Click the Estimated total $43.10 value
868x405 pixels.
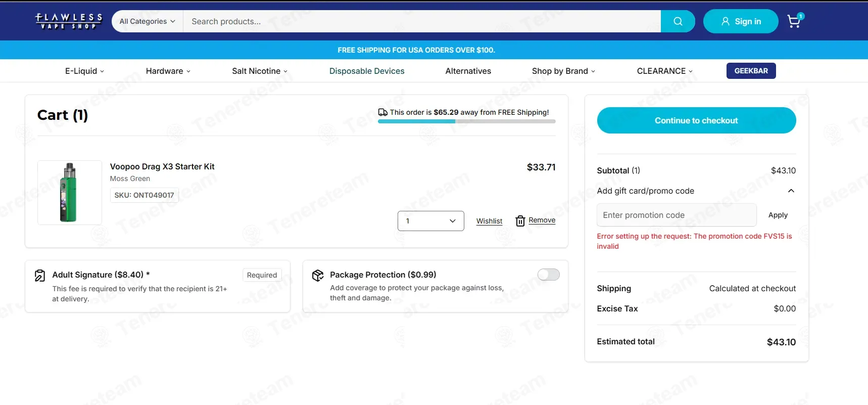coord(781,342)
